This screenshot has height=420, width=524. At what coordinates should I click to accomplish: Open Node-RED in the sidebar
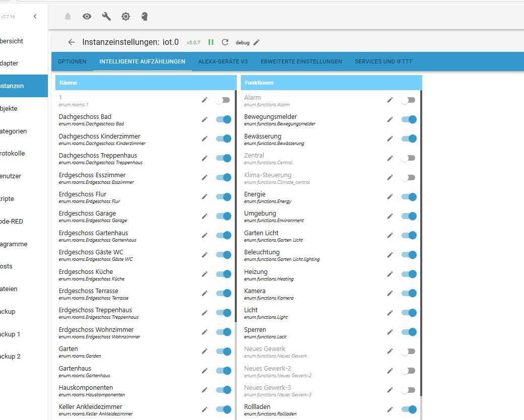coord(24,221)
